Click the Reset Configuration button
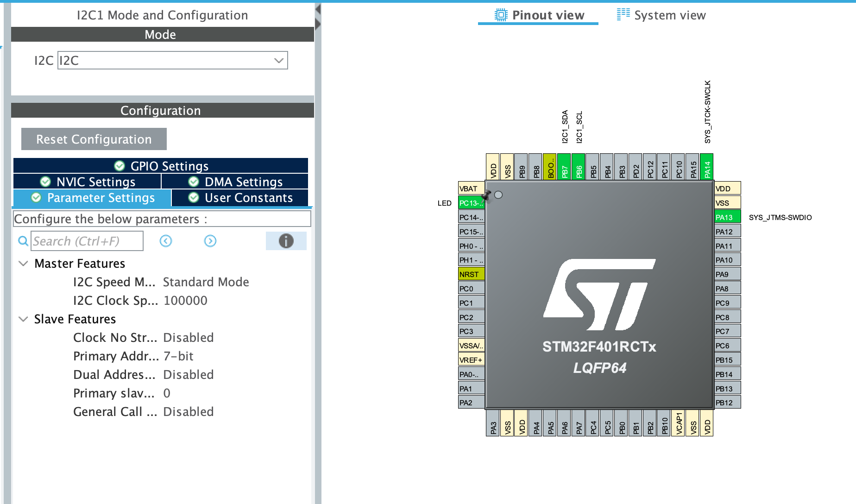The height and width of the screenshot is (504, 856). click(x=93, y=139)
